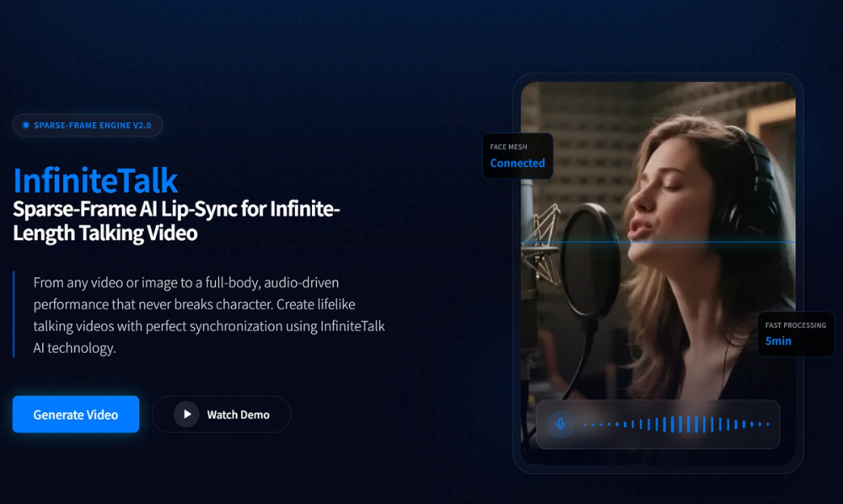
Task: Click the InfiniteTalk heading
Action: 95,180
